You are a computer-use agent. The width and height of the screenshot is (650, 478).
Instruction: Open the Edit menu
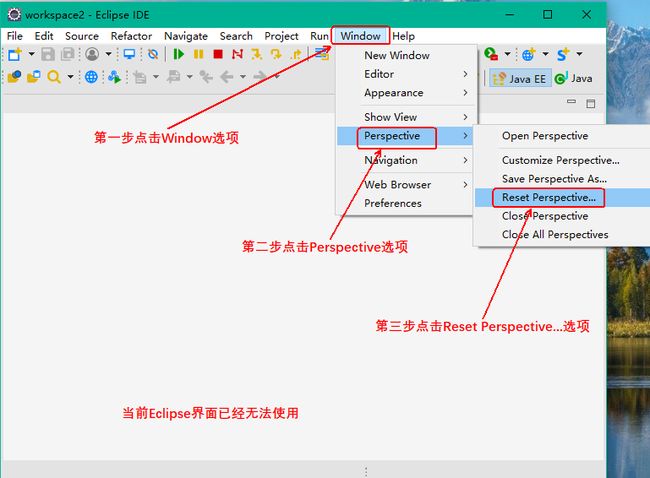[x=44, y=36]
